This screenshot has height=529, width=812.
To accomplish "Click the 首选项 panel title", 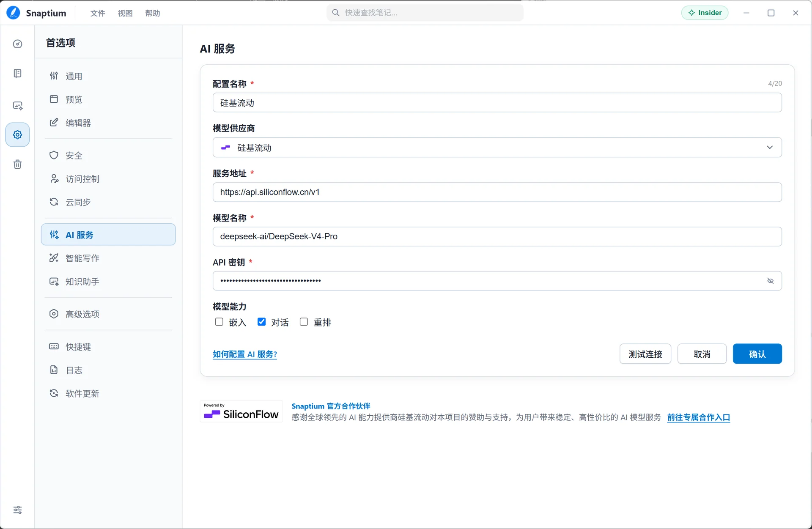I will (60, 43).
